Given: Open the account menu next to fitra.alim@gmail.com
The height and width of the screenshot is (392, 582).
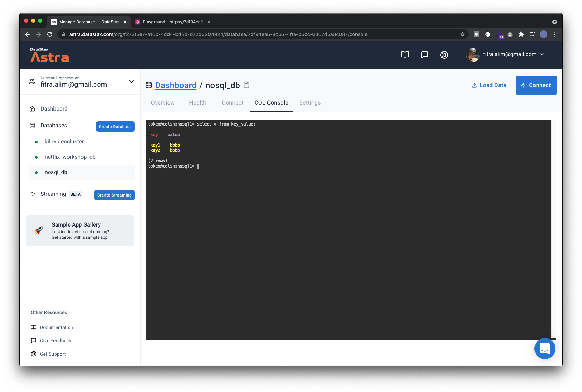Looking at the screenshot, I should point(542,54).
